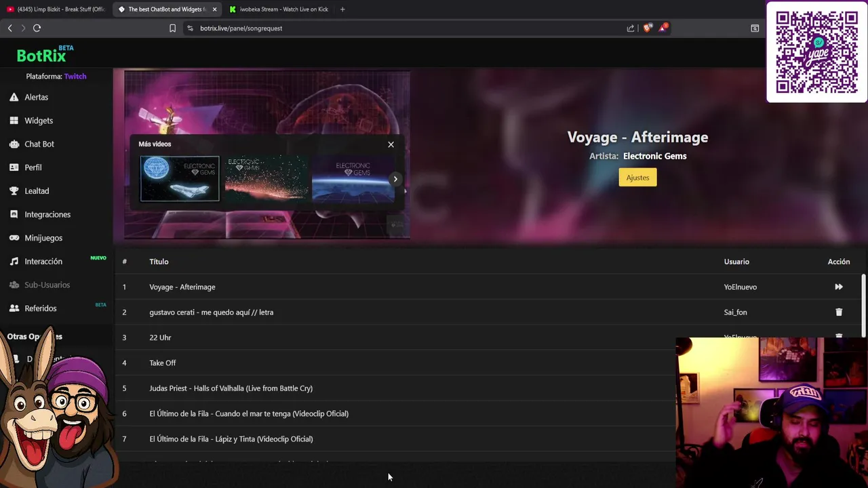Open the Integraciones plug icon
868x488 pixels.
click(x=14, y=214)
